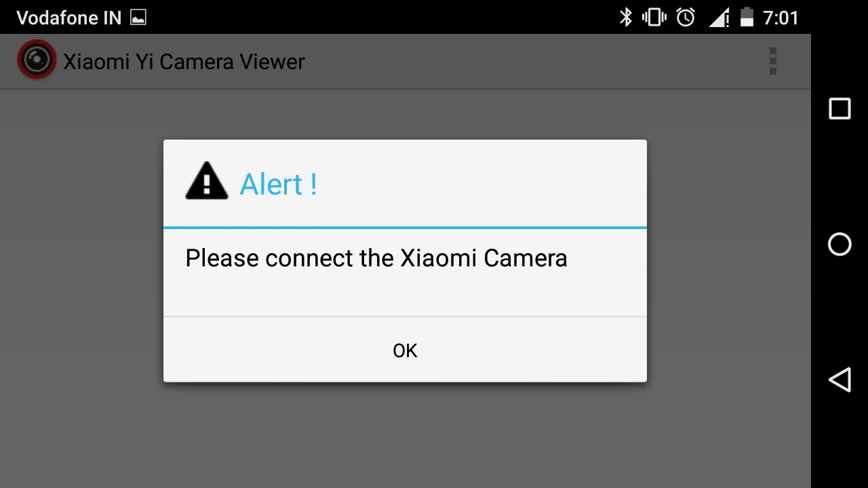Tap the vibrate mode status icon

[654, 17]
